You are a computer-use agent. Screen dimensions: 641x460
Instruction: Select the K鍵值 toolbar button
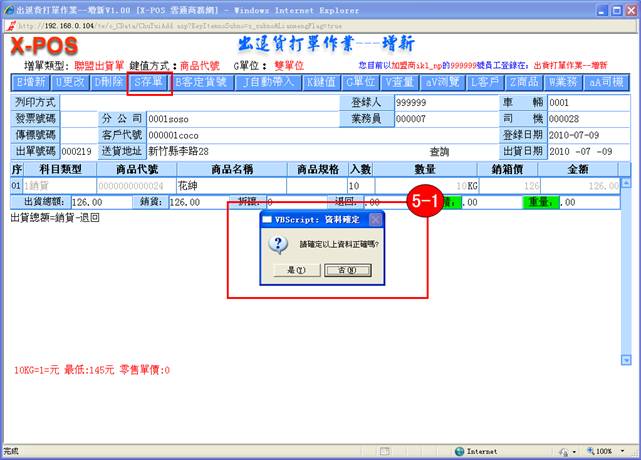coord(321,81)
